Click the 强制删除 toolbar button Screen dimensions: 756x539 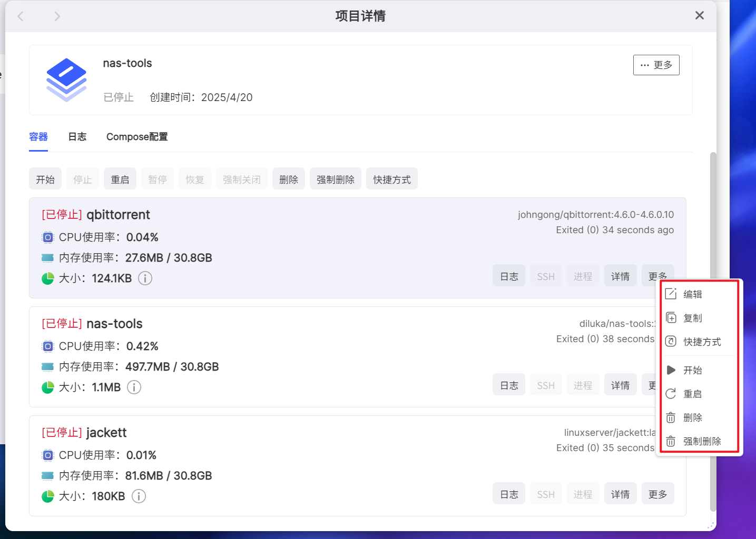point(336,179)
